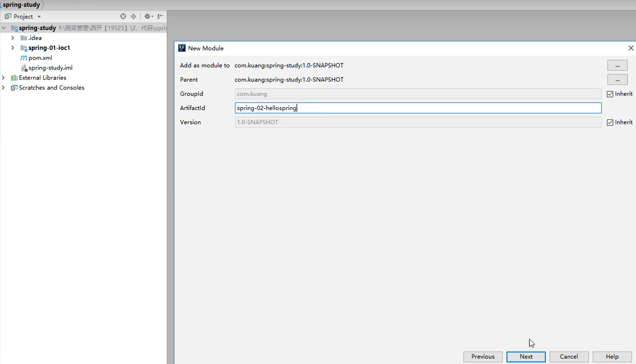Click the IntelliJ logo in New Module title
The width and height of the screenshot is (636, 364).
click(182, 48)
